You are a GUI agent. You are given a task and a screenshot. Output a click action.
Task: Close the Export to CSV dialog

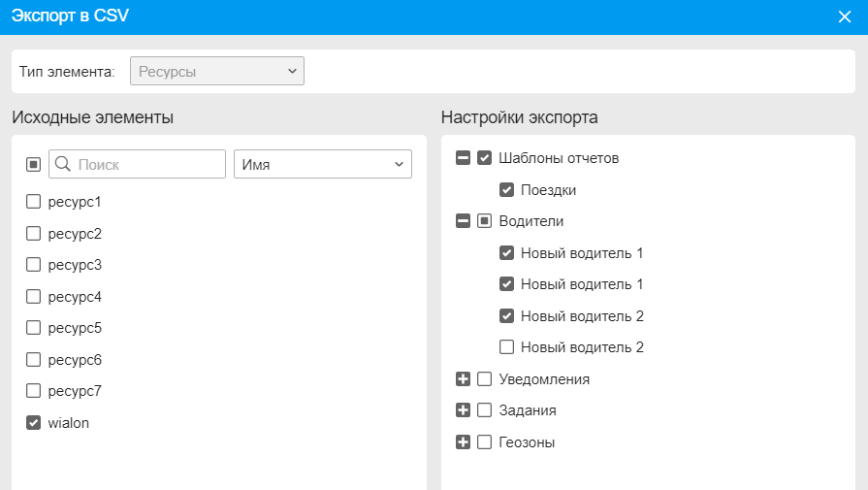click(x=844, y=16)
